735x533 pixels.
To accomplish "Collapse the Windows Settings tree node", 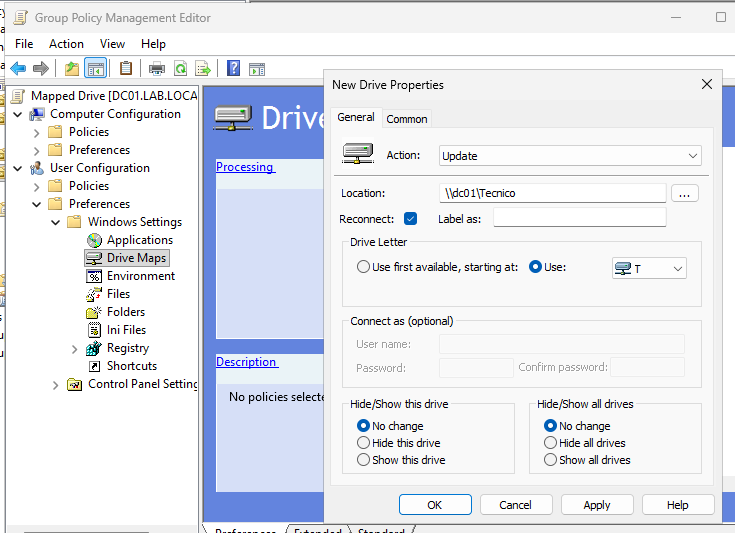I will pos(55,222).
